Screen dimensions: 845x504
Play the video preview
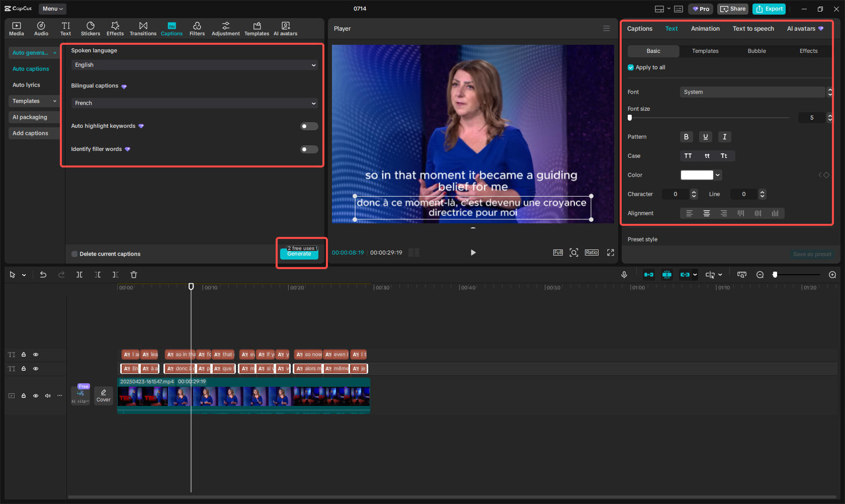pos(473,253)
